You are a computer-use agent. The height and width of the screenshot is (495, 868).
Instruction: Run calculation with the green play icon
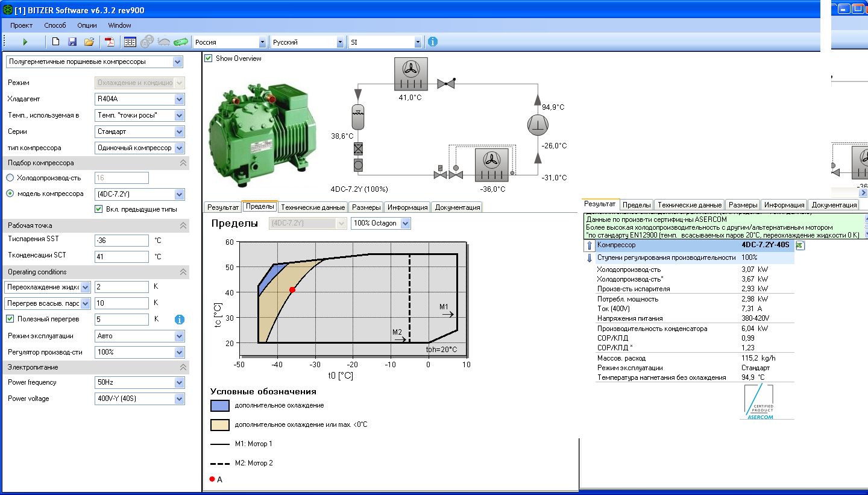click(x=25, y=42)
